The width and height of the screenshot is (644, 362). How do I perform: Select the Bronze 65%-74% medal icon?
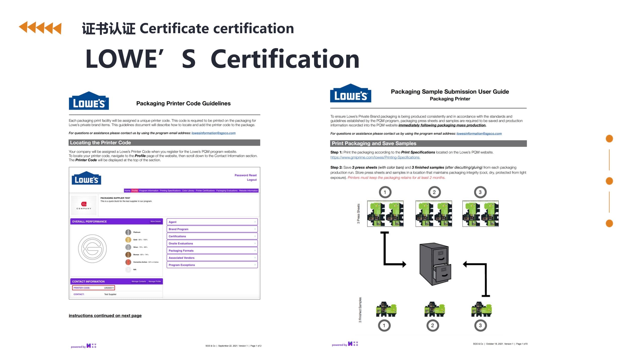128,255
